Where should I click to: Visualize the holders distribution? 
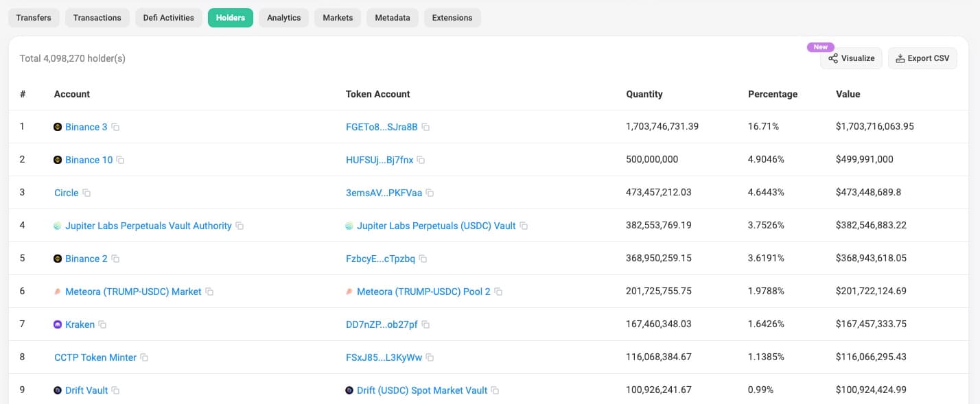[851, 58]
